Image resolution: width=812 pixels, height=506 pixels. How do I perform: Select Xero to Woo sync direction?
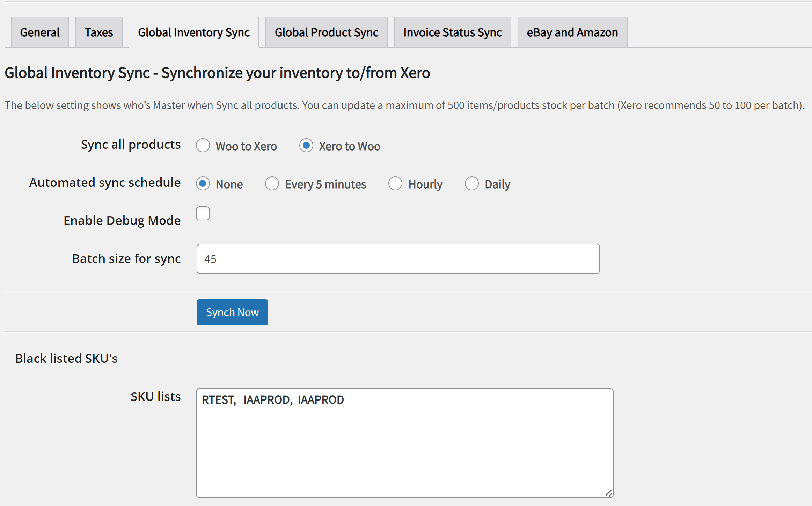tap(306, 146)
